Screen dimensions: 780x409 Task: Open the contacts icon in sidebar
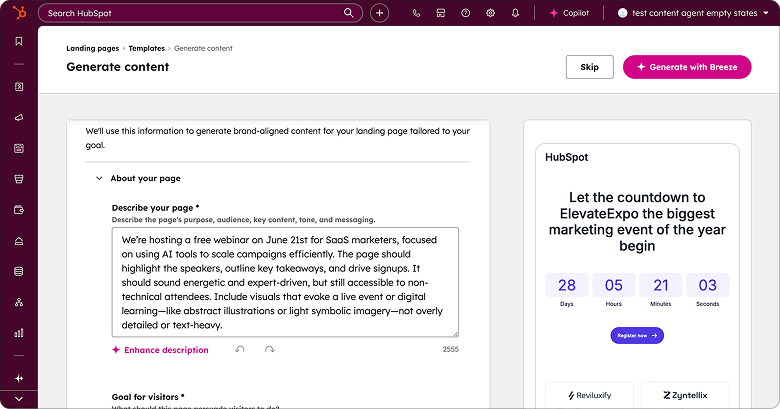tap(19, 87)
